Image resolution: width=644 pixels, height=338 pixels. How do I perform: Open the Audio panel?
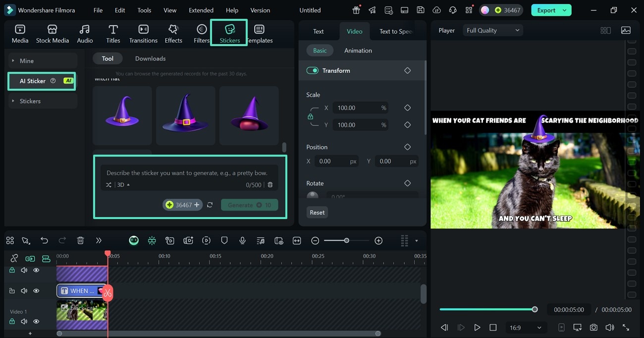pyautogui.click(x=85, y=34)
